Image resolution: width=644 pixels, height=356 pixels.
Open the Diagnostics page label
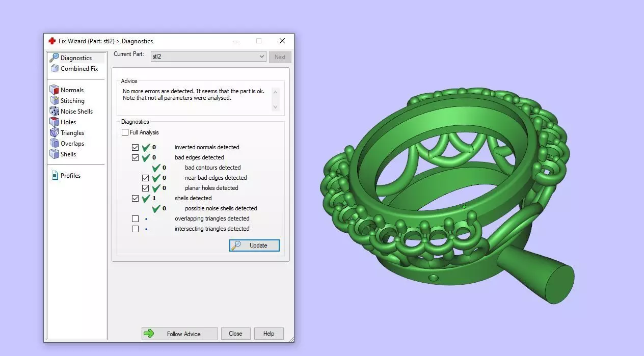76,58
